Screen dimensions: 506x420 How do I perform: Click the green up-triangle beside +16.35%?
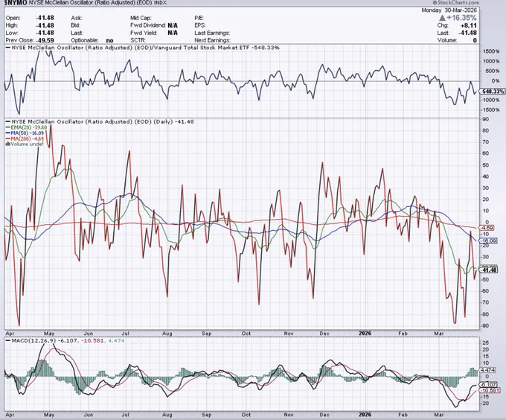pyautogui.click(x=442, y=18)
